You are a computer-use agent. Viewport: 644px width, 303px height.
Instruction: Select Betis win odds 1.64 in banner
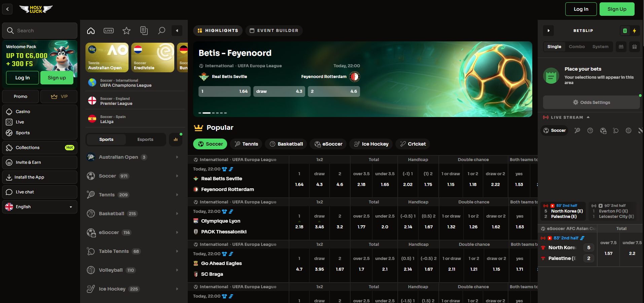pyautogui.click(x=224, y=91)
